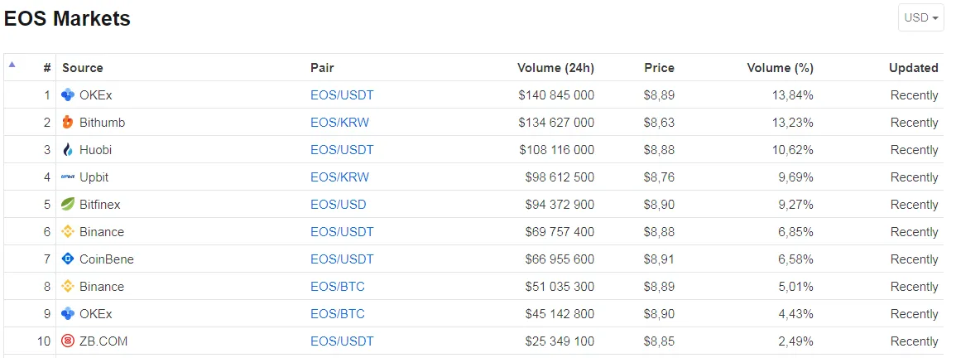This screenshot has height=358, width=980.
Task: Click the $8,91 price cell
Action: [660, 259]
